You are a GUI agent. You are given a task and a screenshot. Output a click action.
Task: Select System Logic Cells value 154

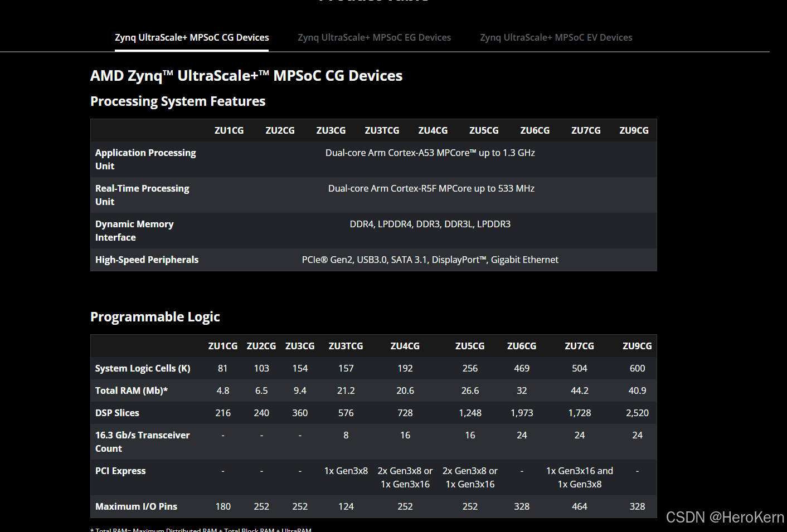(x=300, y=368)
